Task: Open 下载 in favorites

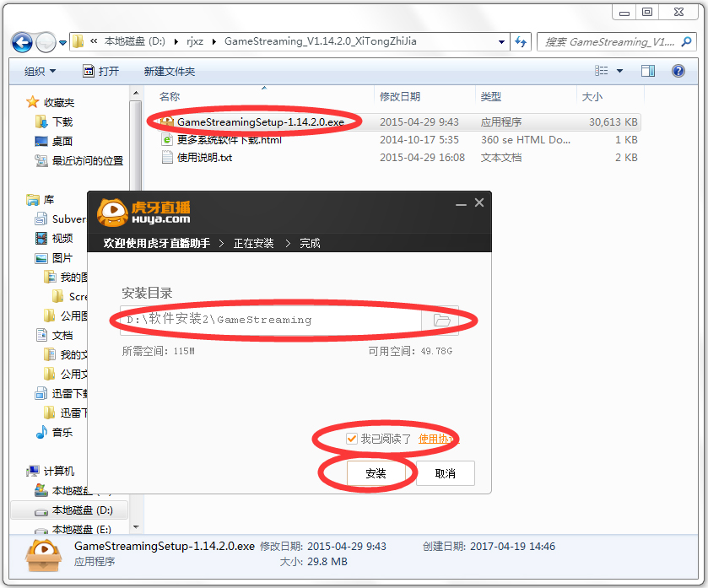Action: tap(62, 121)
